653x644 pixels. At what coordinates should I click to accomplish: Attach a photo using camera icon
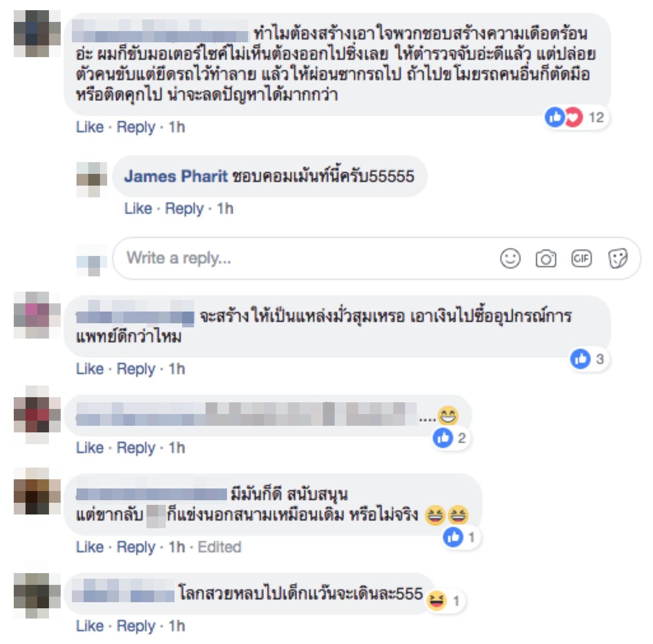click(545, 259)
